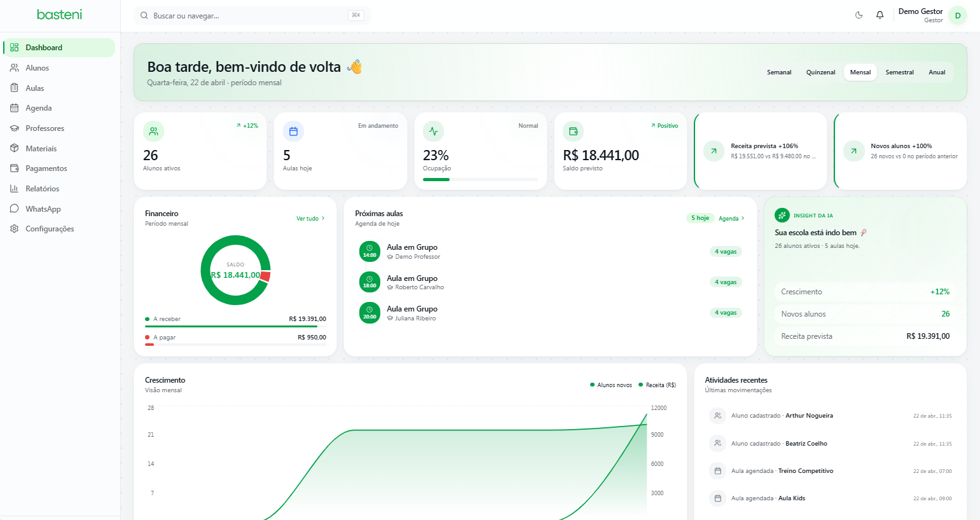Click the Aula Kids calendar icon
980x520 pixels.
click(717, 498)
